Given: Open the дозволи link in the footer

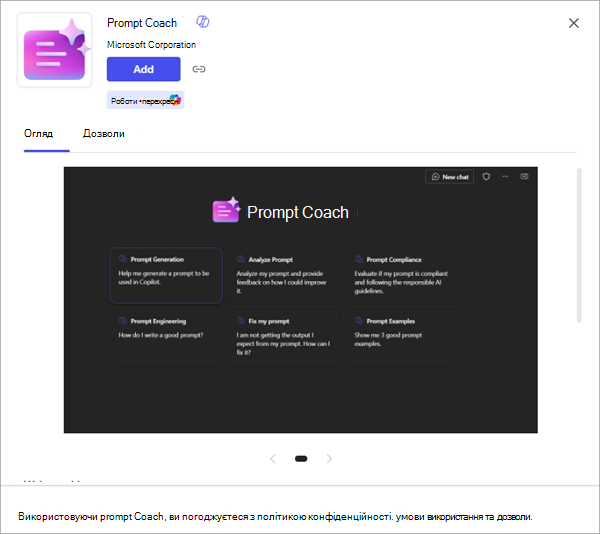Looking at the screenshot, I should tap(514, 517).
